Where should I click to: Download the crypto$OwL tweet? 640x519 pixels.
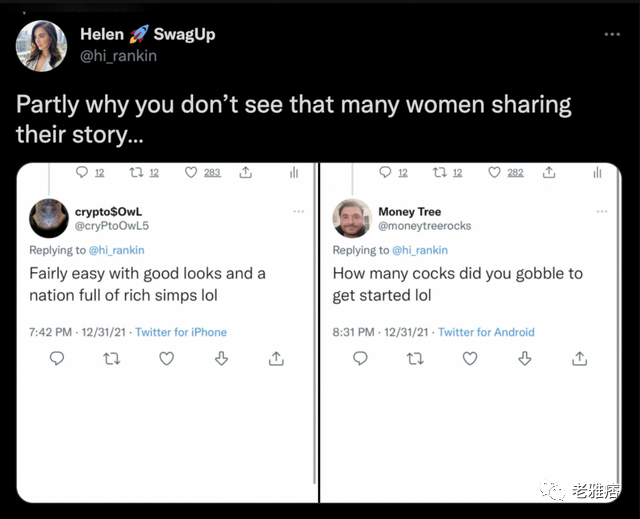click(222, 358)
